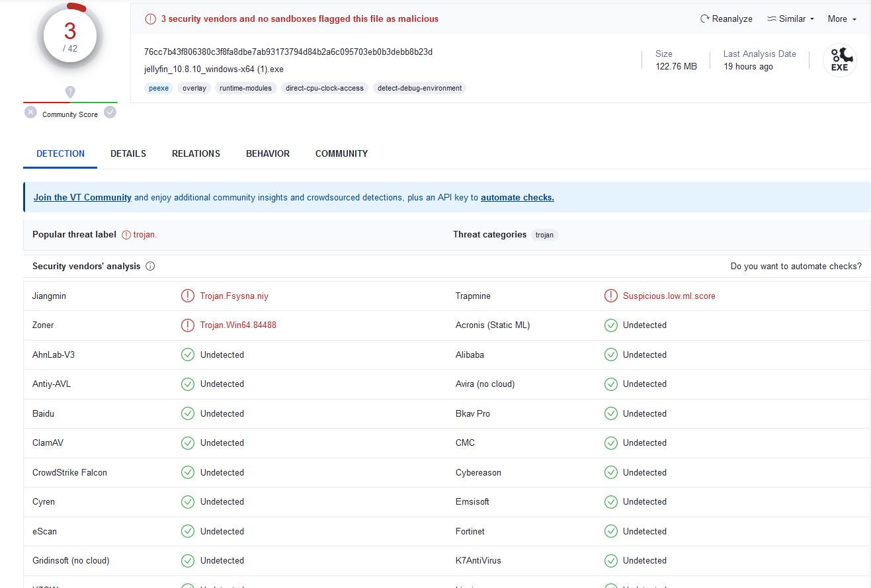
Task: Open the Similar dropdown menu
Action: 790,19
